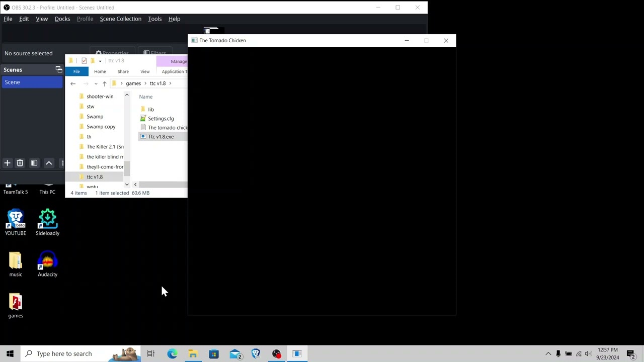Expand chevron before games in address bar
This screenshot has height=362, width=644.
point(121,83)
